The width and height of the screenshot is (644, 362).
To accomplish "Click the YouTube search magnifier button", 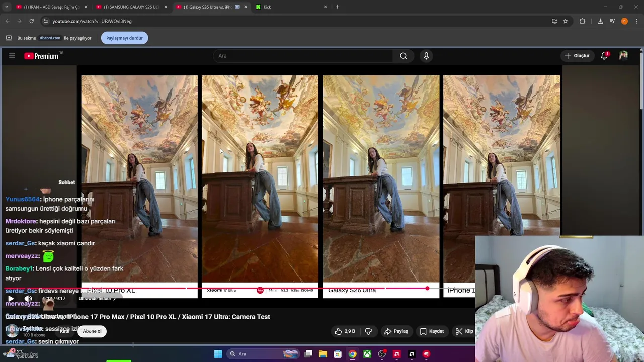I will (403, 56).
